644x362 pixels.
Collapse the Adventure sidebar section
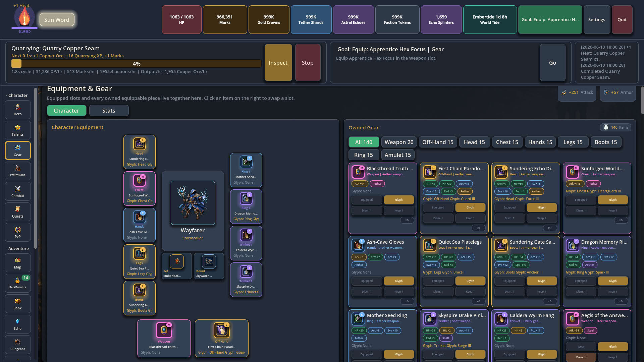click(x=17, y=249)
